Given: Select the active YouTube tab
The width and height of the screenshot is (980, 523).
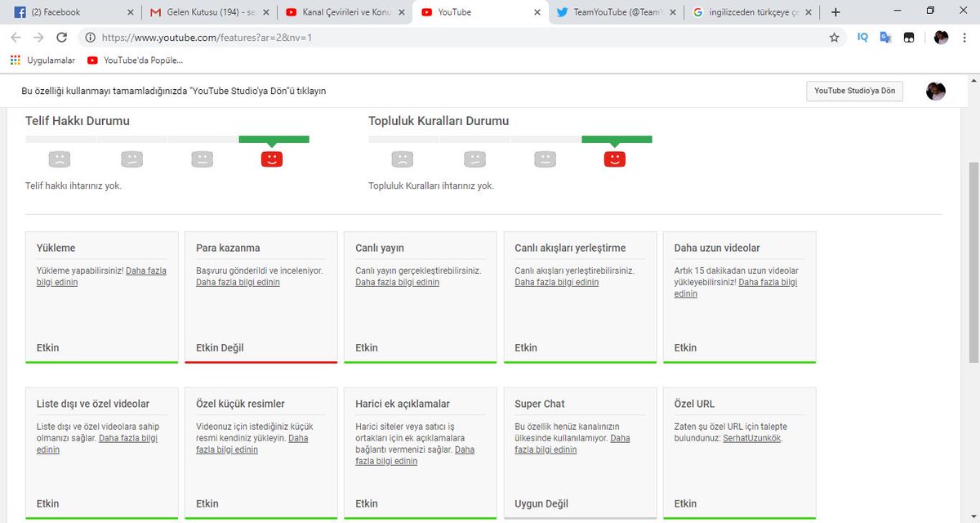Looking at the screenshot, I should [480, 12].
